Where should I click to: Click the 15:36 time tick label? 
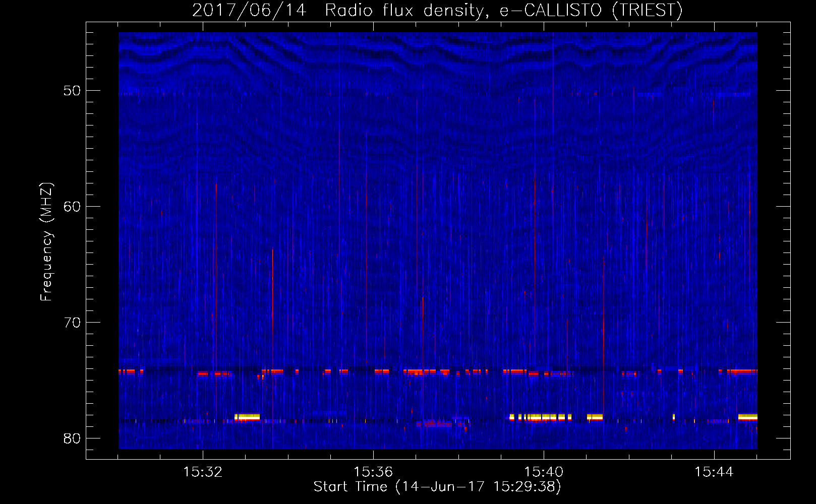tap(373, 472)
